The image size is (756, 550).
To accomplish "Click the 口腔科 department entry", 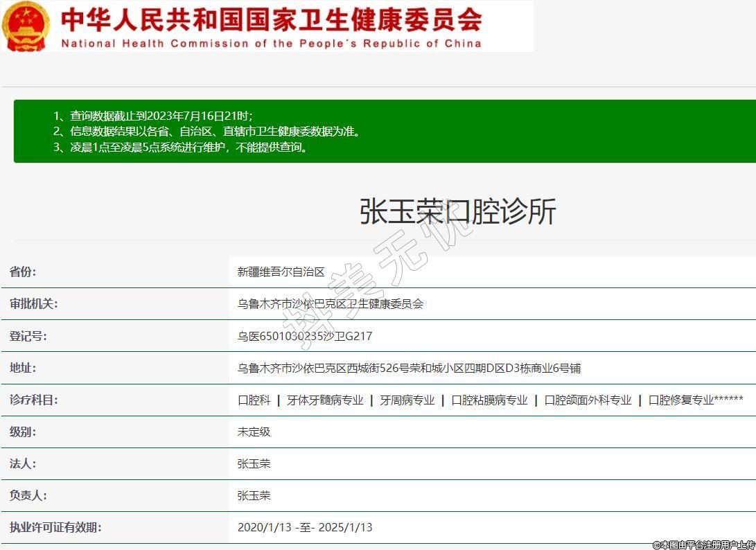I will click(x=254, y=400).
